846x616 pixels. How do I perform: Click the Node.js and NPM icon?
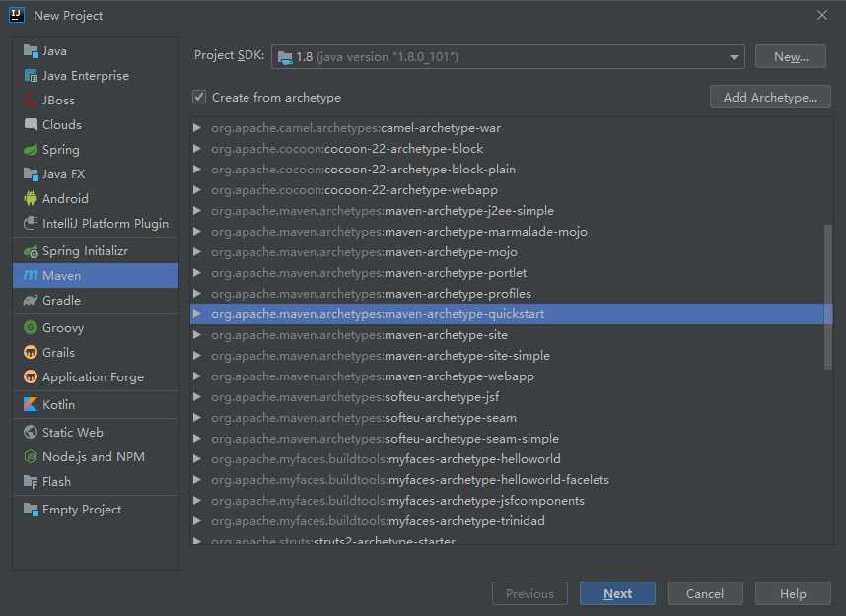click(x=31, y=457)
